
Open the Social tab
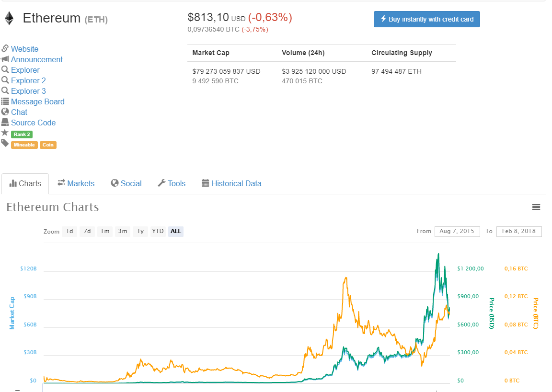126,183
